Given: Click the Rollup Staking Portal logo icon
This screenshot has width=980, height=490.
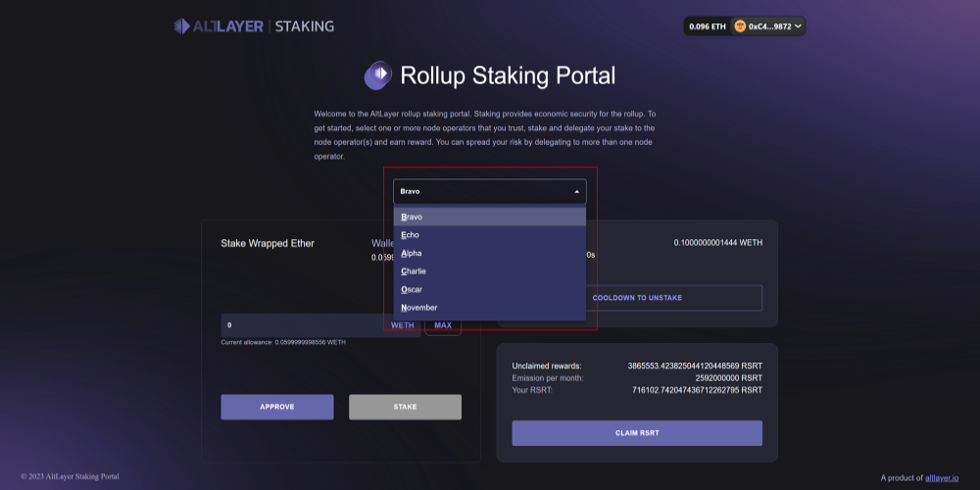Looking at the screenshot, I should (377, 75).
